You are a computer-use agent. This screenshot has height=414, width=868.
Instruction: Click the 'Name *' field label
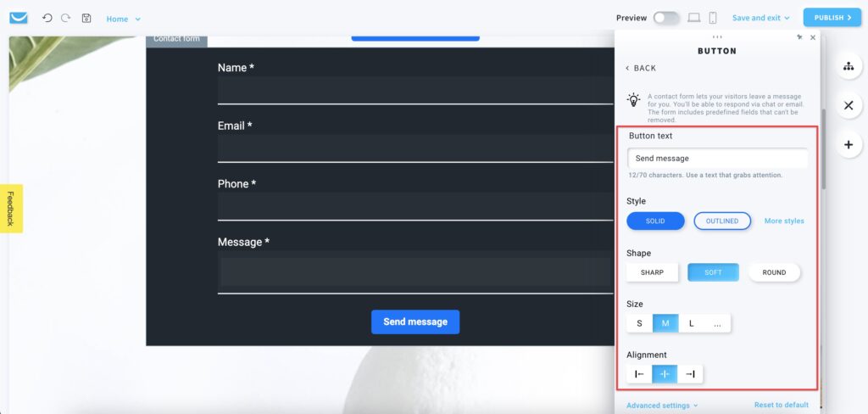(x=236, y=68)
